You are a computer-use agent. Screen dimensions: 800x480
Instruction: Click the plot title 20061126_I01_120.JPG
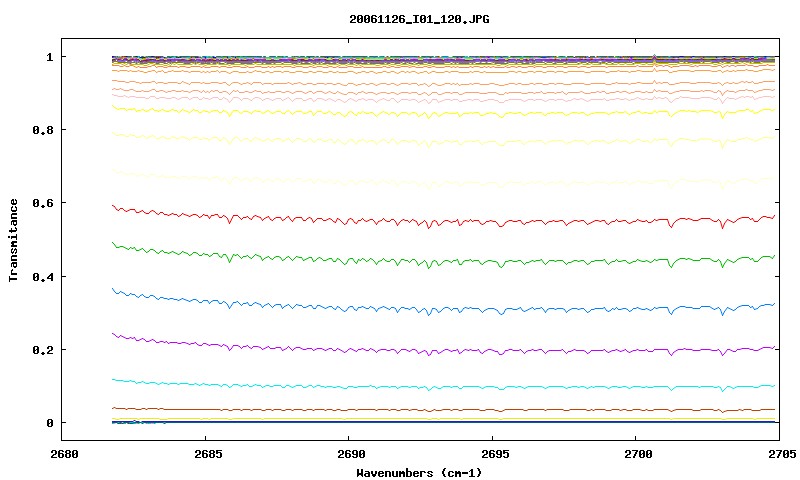419,19
